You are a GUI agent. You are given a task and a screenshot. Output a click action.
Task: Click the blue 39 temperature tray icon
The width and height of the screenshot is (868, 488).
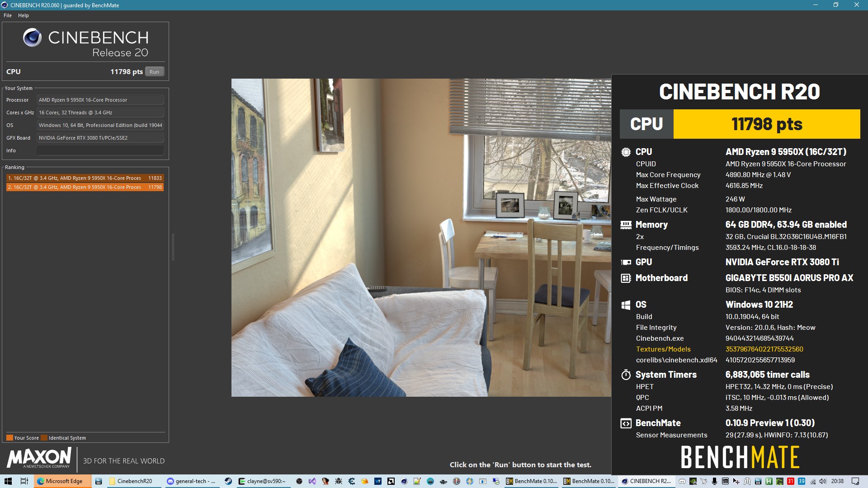pos(802,481)
